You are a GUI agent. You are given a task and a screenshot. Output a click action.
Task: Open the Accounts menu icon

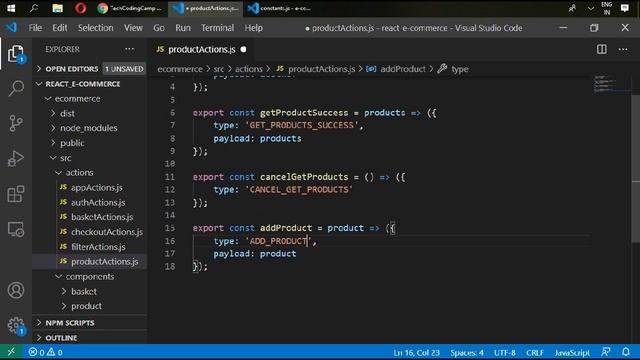click(16, 290)
